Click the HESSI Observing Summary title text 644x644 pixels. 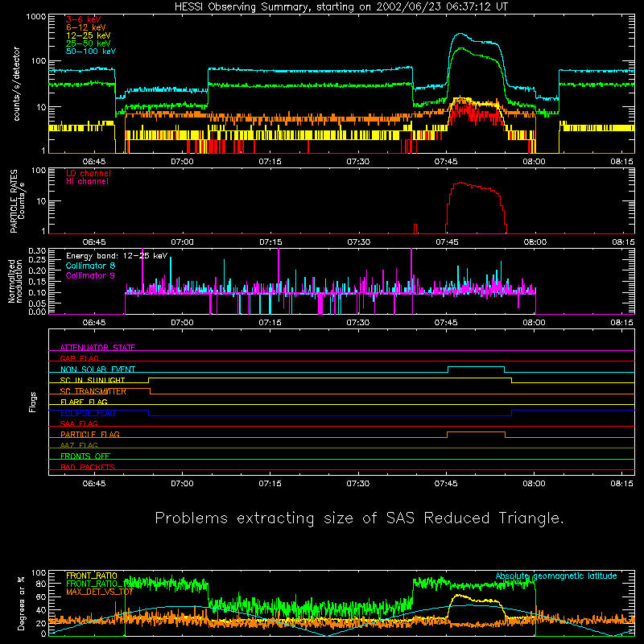click(341, 7)
